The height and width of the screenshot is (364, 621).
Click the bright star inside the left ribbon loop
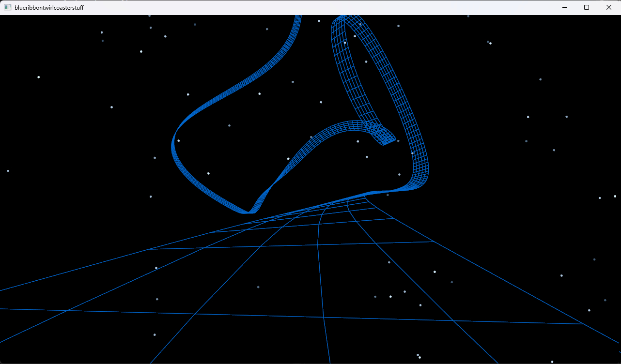(x=208, y=173)
